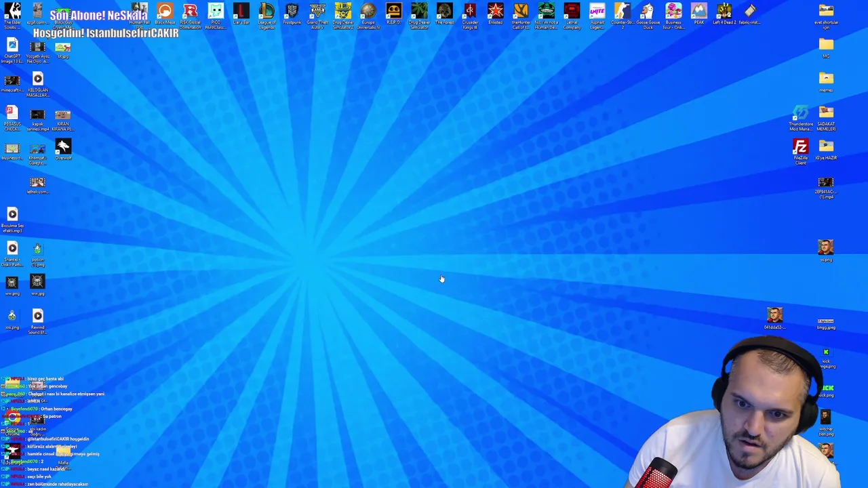Launch Enlisted desktop shortcut
Image resolution: width=868 pixels, height=488 pixels.
[495, 15]
